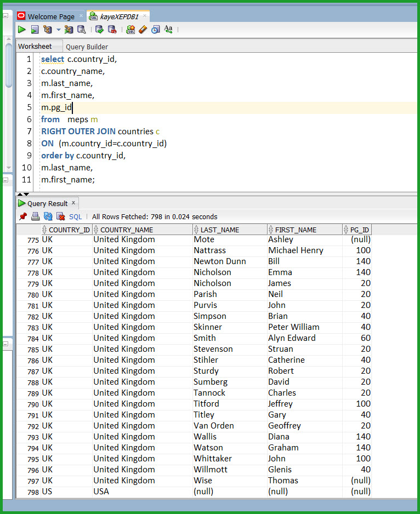Select the 'Willmott' cell
Image resolution: width=420 pixels, height=514 pixels.
(x=230, y=470)
